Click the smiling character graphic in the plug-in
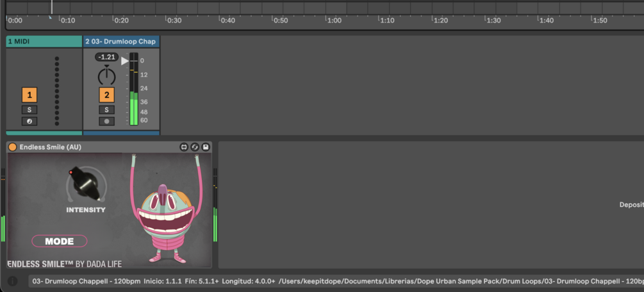Screen dimensions: 644x292 point(167,209)
